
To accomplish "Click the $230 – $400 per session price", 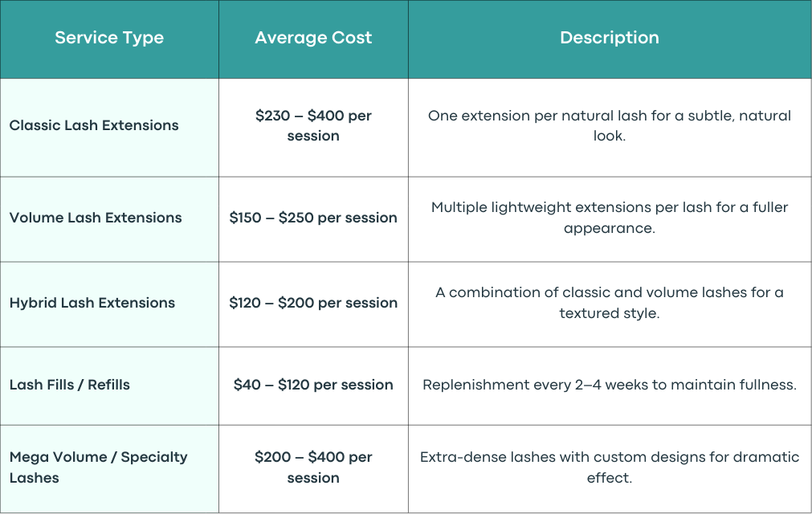I will 313,126.
